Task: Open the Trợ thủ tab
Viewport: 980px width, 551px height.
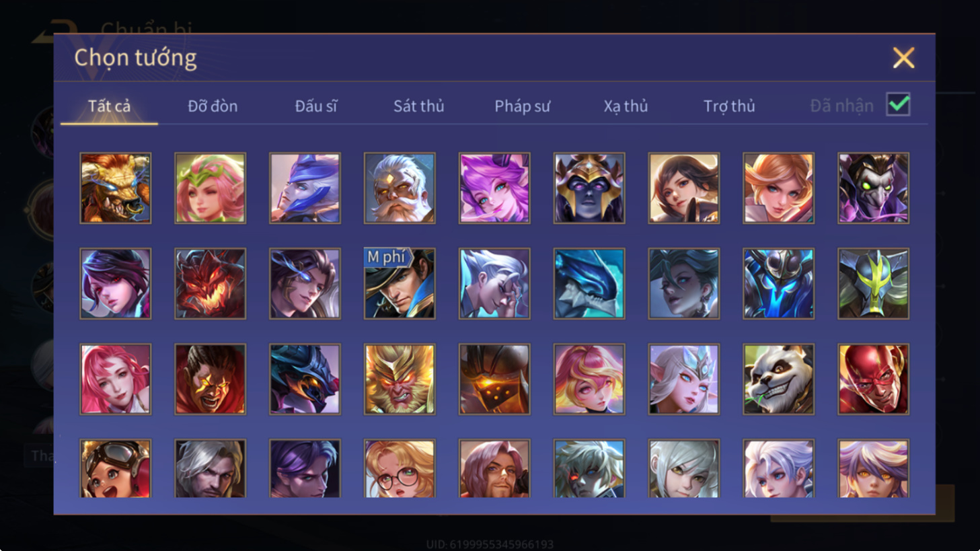Action: point(729,106)
